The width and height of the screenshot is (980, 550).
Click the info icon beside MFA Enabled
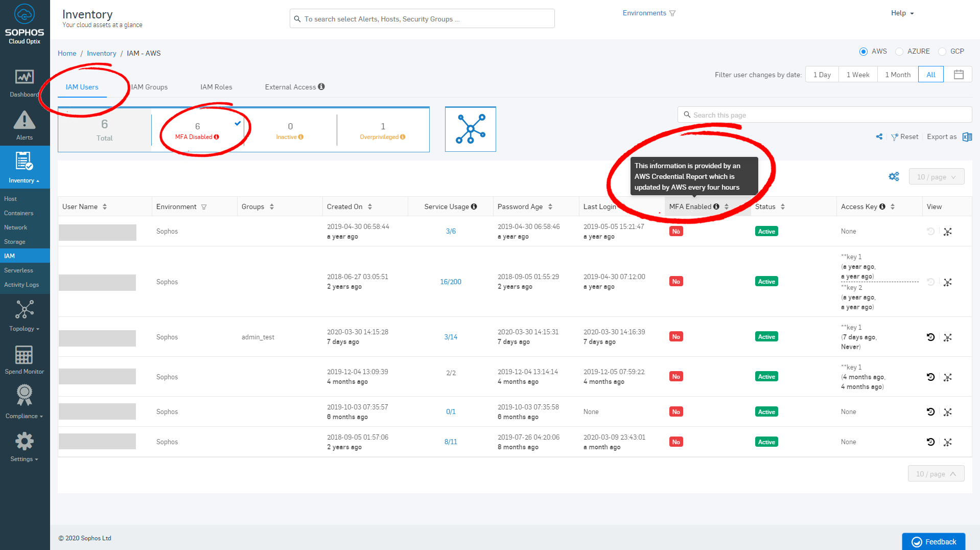(x=716, y=207)
